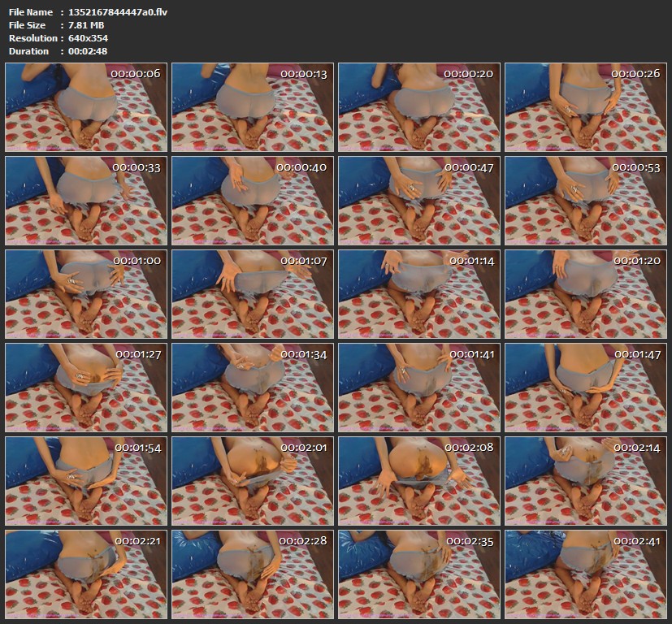Click the frame marked 00:01:47
Image resolution: width=672 pixels, height=624 pixels.
click(x=585, y=387)
